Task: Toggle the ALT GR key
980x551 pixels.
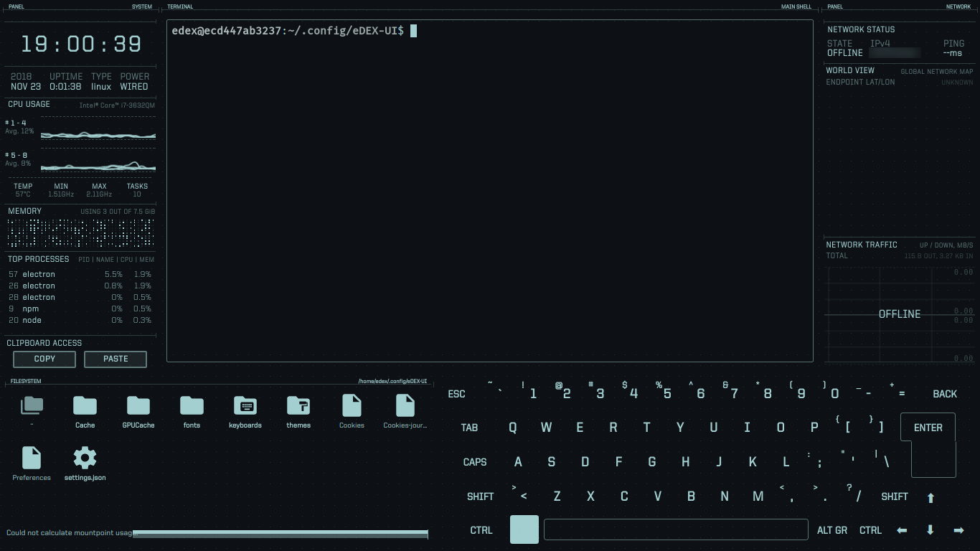Action: point(832,530)
